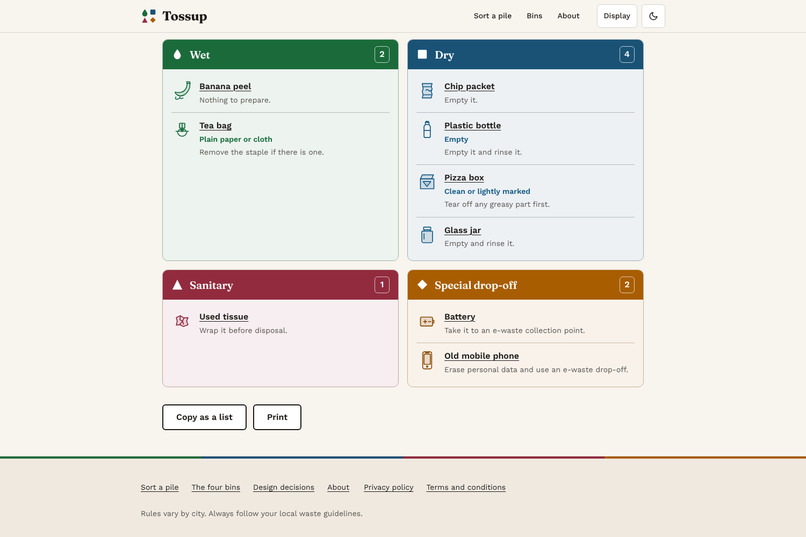Click 'Take it to an e-waste collection point.'
Viewport: 806px width, 537px height.
[515, 330]
